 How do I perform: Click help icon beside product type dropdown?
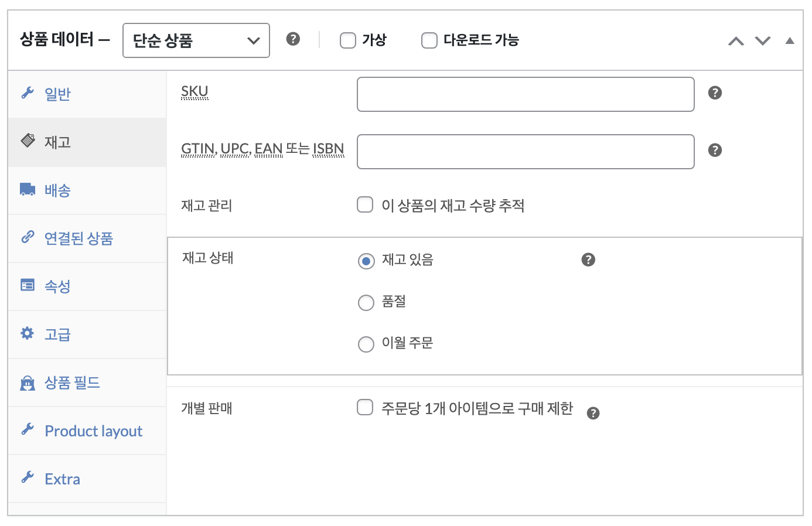(x=293, y=39)
